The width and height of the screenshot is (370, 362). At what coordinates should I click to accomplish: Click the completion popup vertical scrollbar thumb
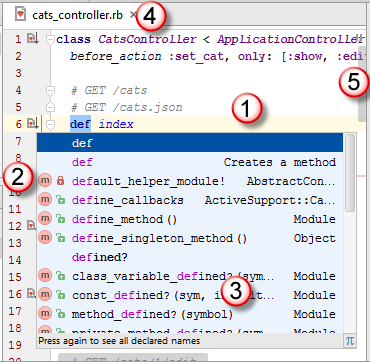(x=350, y=173)
